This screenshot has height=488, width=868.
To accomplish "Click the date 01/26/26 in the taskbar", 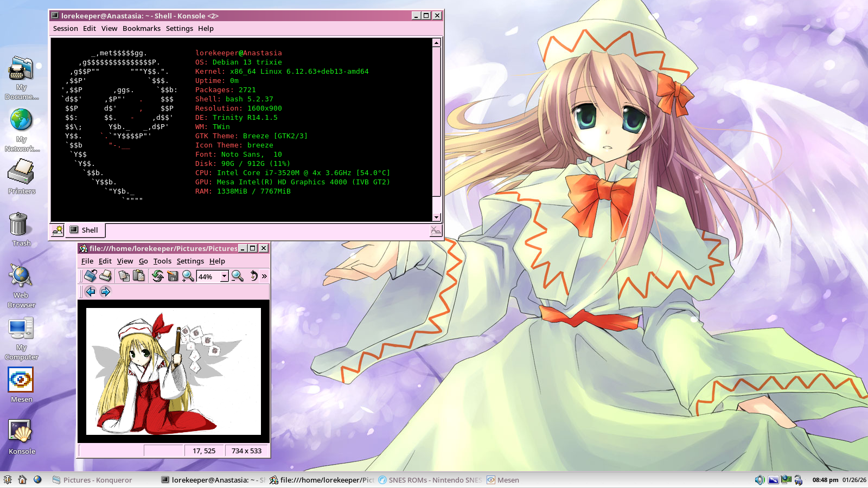I will pyautogui.click(x=854, y=480).
